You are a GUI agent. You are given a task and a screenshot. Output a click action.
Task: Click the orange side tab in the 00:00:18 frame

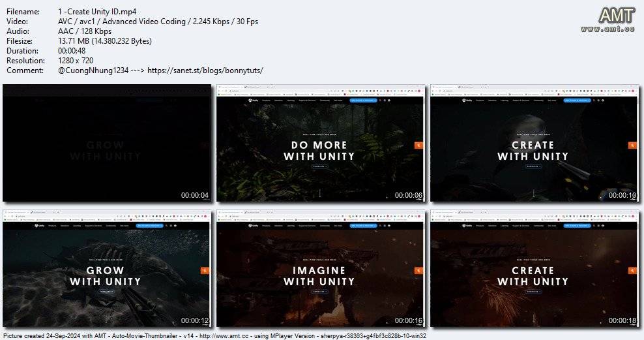[x=632, y=271]
